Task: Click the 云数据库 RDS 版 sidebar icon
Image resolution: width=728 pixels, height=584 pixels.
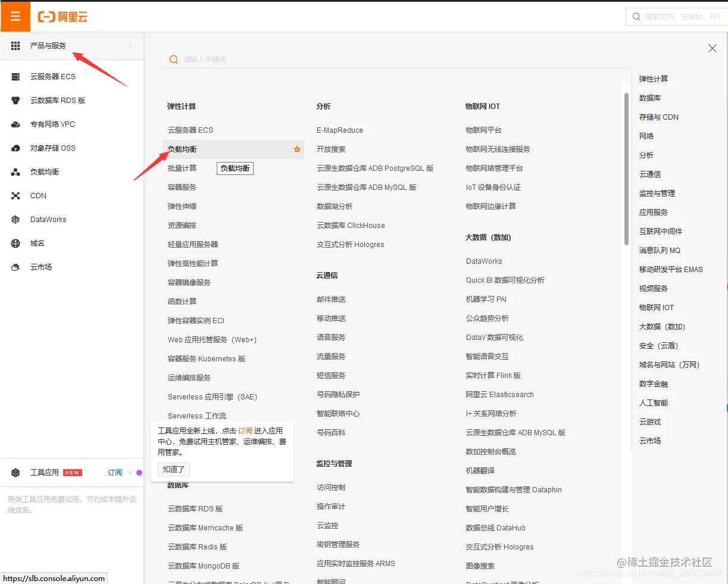Action: pos(15,101)
